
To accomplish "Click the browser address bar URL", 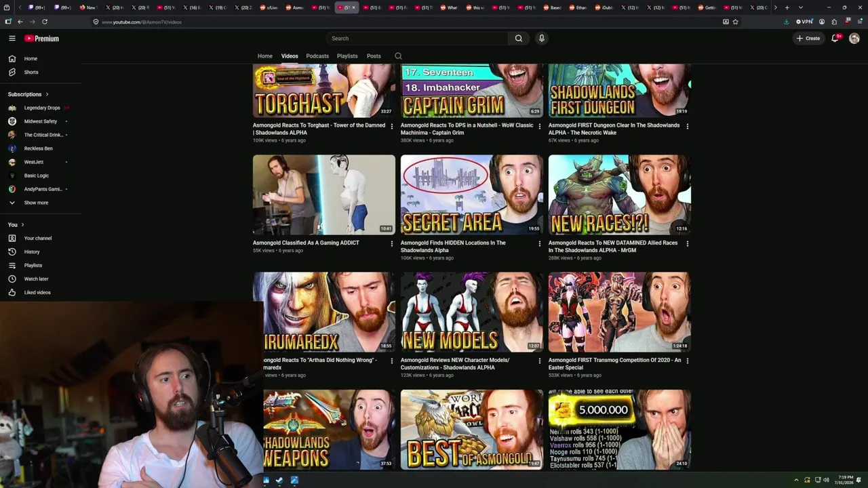I will point(142,22).
